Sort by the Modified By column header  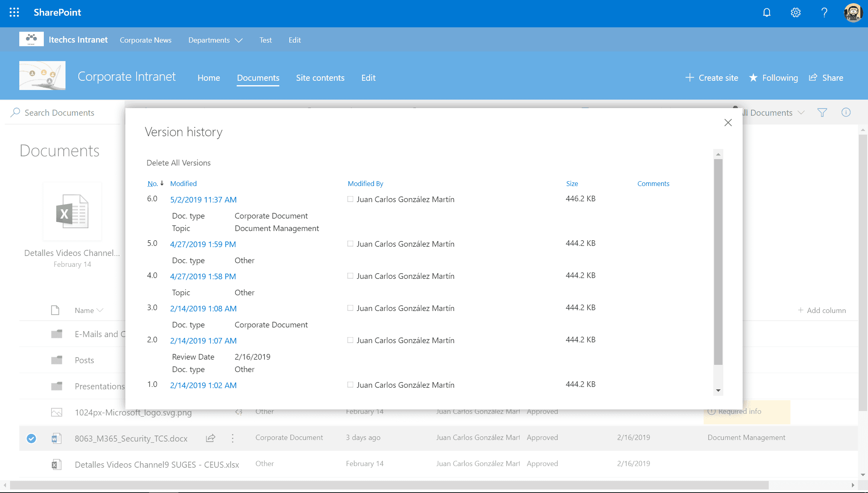coord(365,184)
